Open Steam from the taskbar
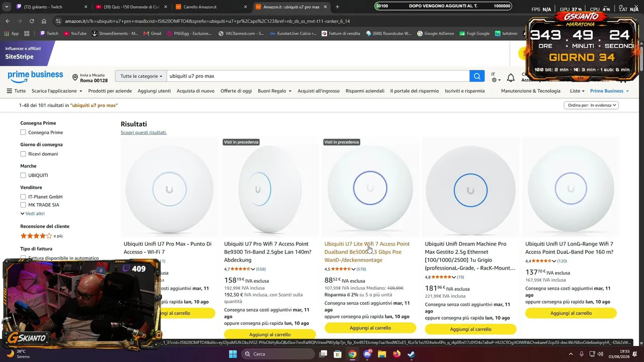 pos(411,354)
